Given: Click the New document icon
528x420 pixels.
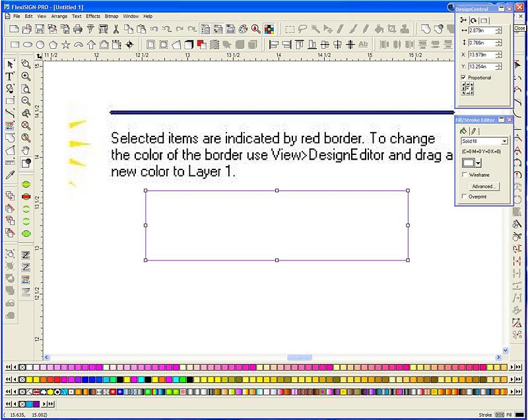Looking at the screenshot, I should (x=14, y=29).
